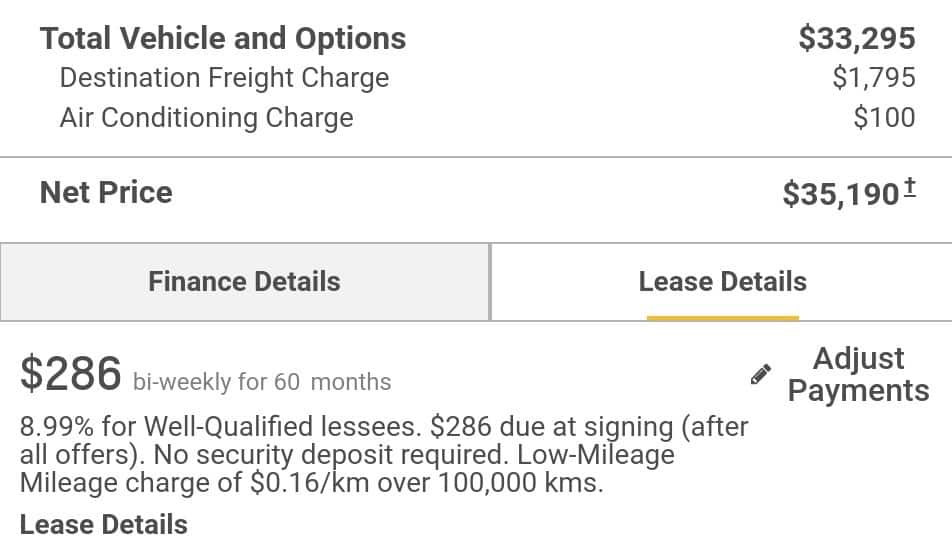Image resolution: width=952 pixels, height=554 pixels.
Task: Click the pencil edit icon
Action: click(761, 375)
